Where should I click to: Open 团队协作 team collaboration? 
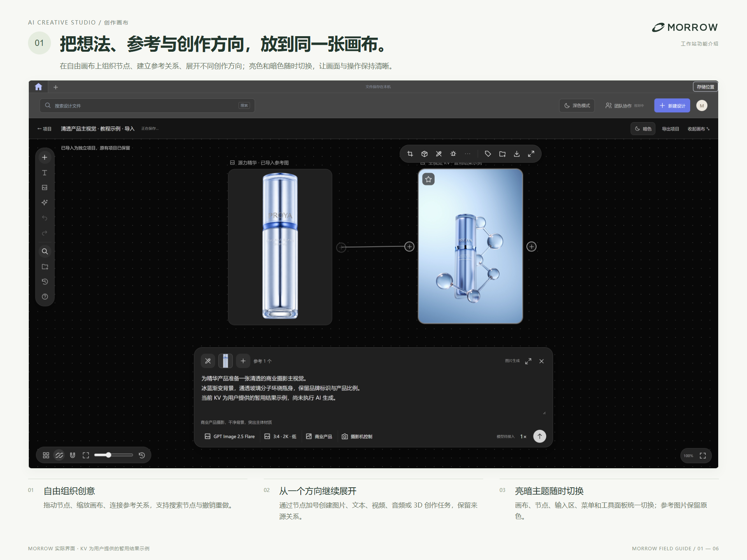click(624, 105)
